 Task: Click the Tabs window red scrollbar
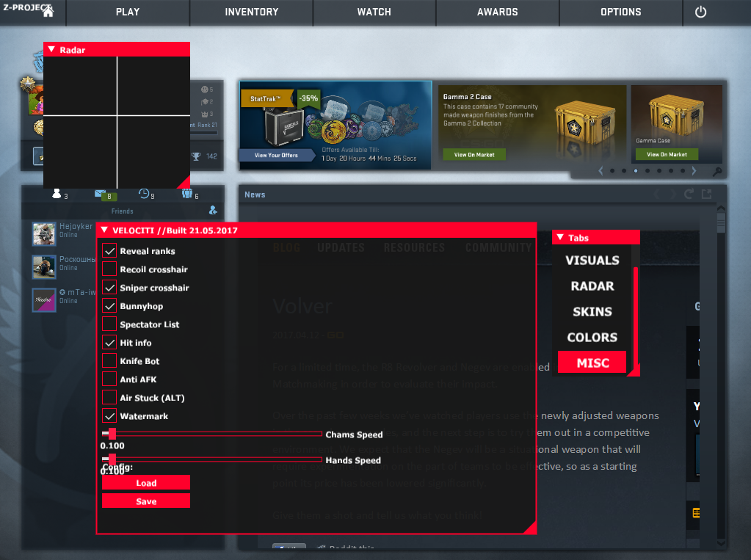point(636,317)
